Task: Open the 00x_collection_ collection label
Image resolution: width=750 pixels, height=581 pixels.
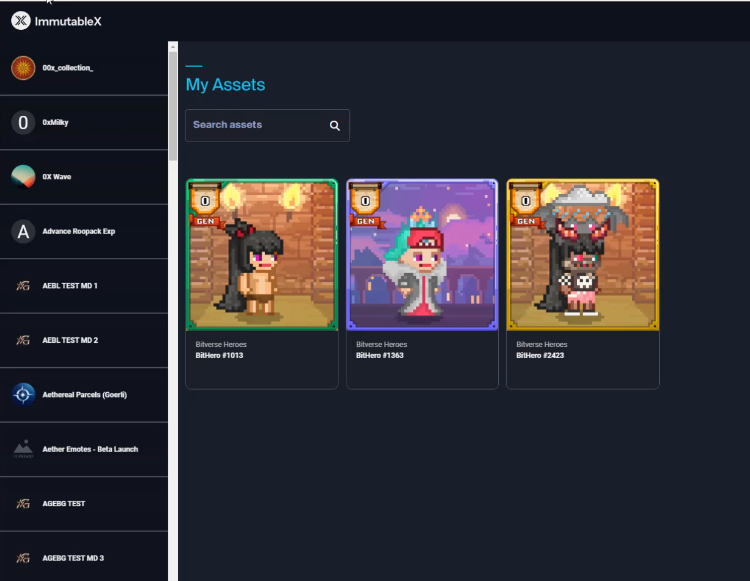Action: 67,68
